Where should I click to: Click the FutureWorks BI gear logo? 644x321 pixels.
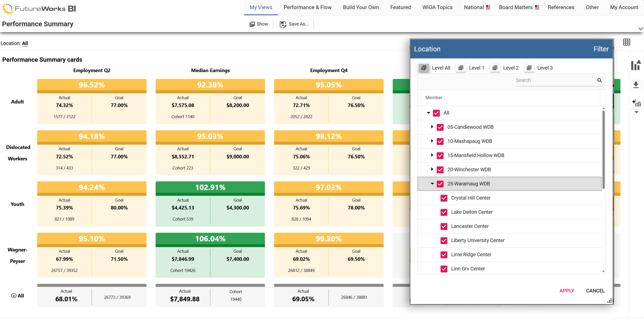click(8, 9)
